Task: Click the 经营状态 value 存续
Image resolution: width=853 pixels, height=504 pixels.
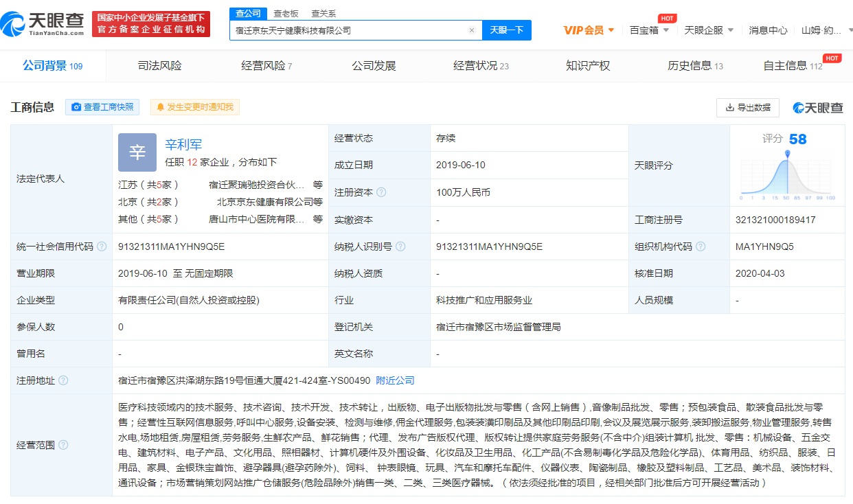Action: click(446, 138)
